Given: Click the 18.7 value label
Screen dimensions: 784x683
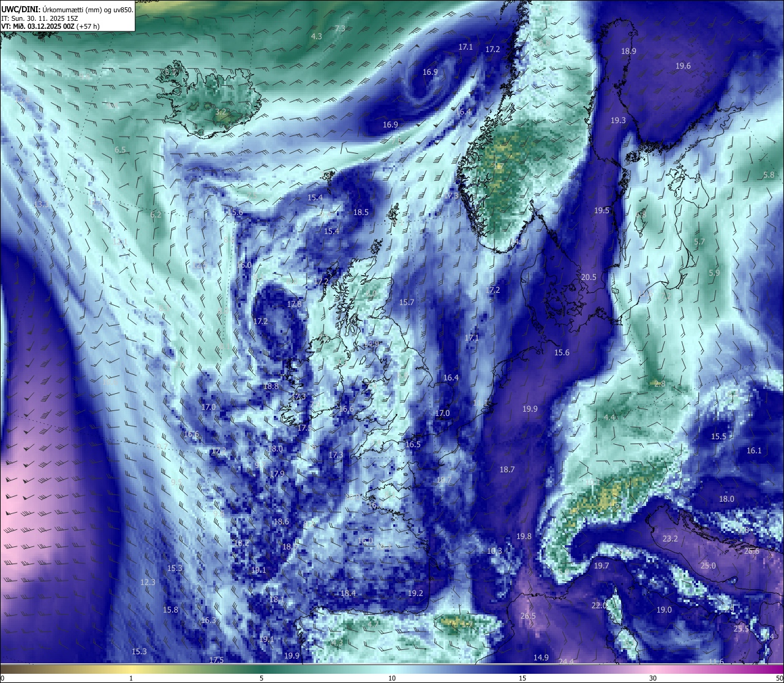Looking at the screenshot, I should coord(507,470).
